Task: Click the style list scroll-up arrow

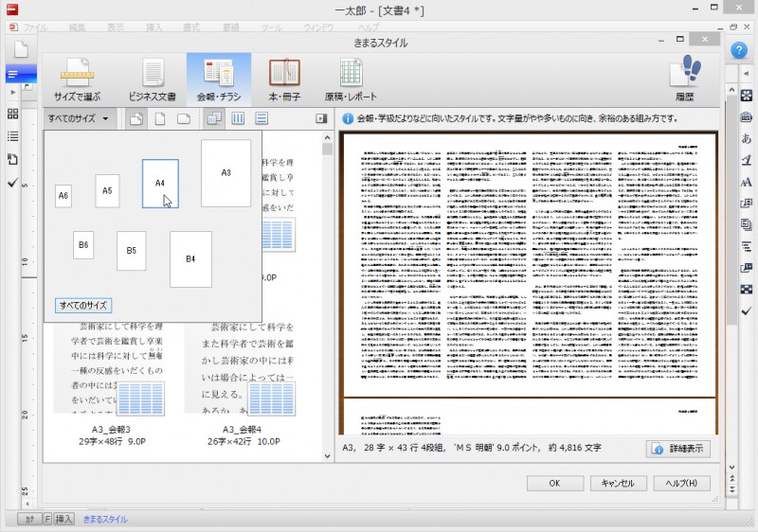Action: pyautogui.click(x=327, y=138)
